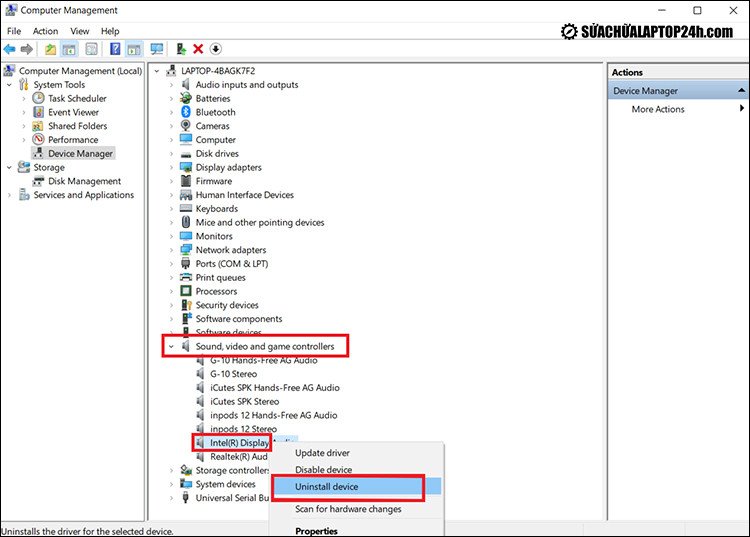Click the Forward arrow toolbar icon
Image resolution: width=750 pixels, height=537 pixels.
click(27, 49)
